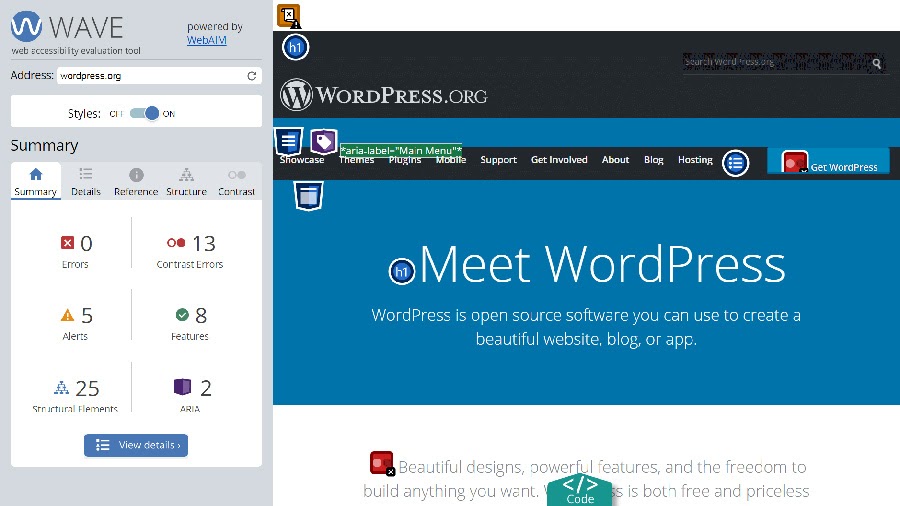This screenshot has width=900, height=506.
Task: Click the purple ARIA label tag icon
Action: (324, 141)
